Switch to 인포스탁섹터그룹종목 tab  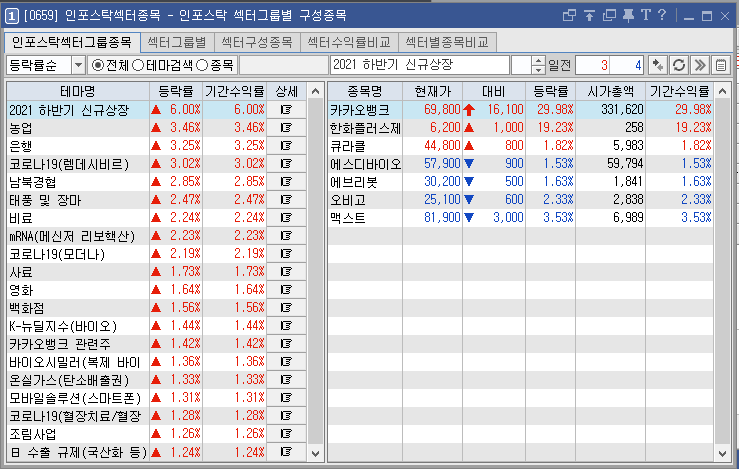coord(72,42)
